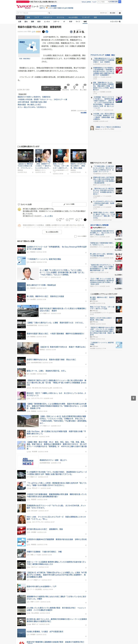
Task: Expand first comment with もっと見る link
Action: click(49, 216)
